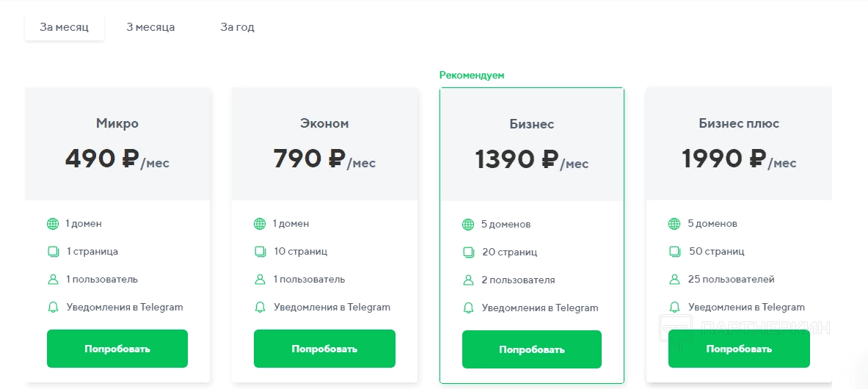This screenshot has height=389, width=868.
Task: Click the globe icon in Микро plan
Action: pos(52,223)
